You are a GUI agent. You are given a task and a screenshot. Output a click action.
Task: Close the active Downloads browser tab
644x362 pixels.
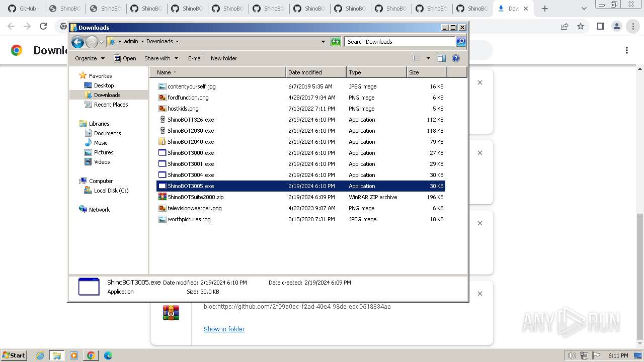[526, 9]
